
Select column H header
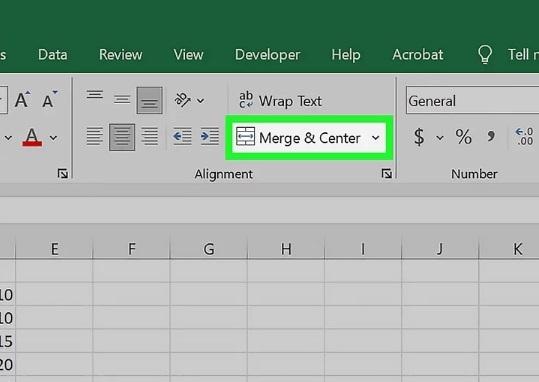coord(286,248)
